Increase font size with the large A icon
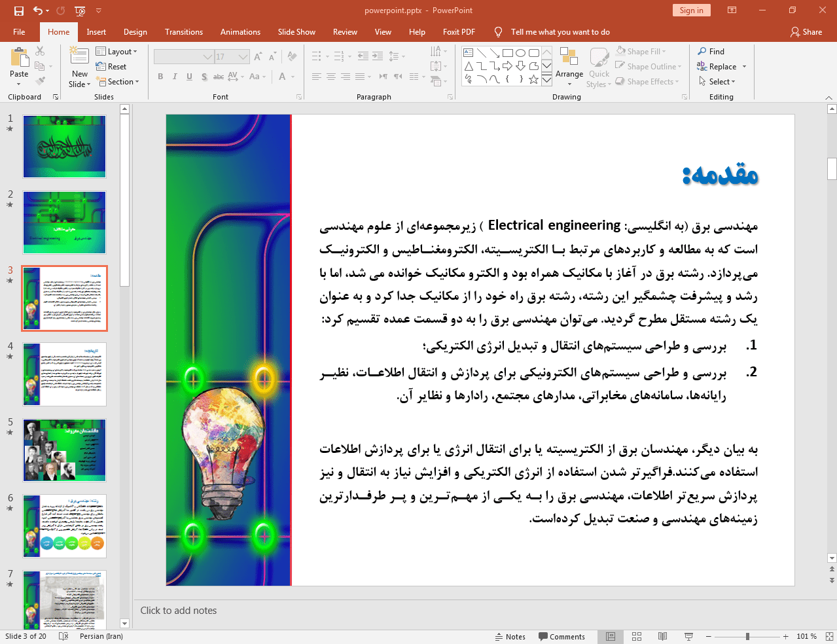Screen dimensions: 837x644 click(x=258, y=57)
